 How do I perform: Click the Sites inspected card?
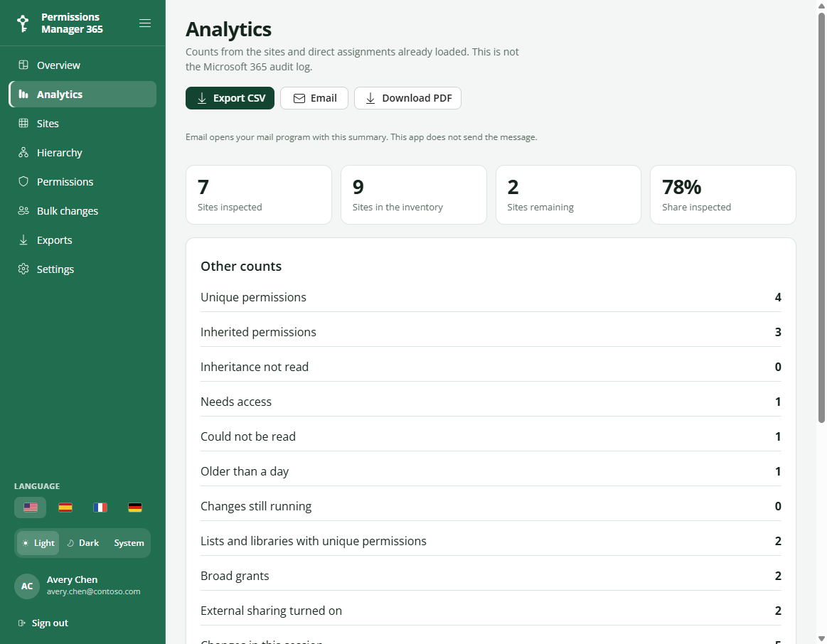click(x=259, y=195)
